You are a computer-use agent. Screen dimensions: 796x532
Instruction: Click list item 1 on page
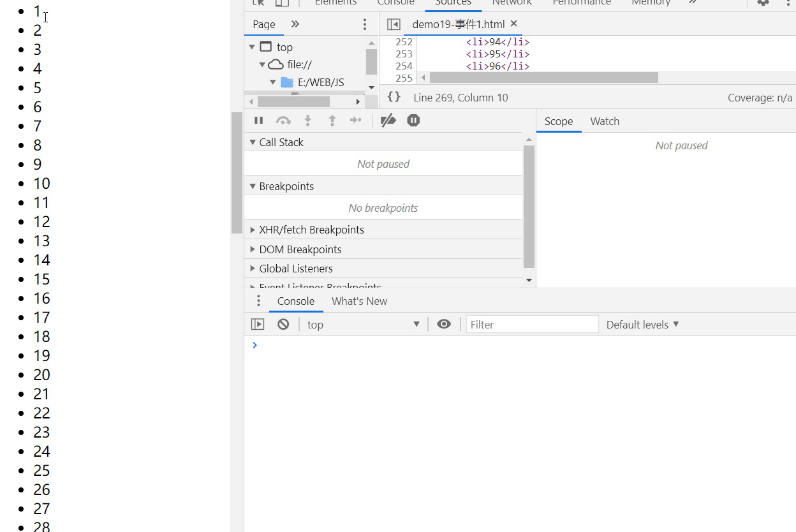click(37, 11)
